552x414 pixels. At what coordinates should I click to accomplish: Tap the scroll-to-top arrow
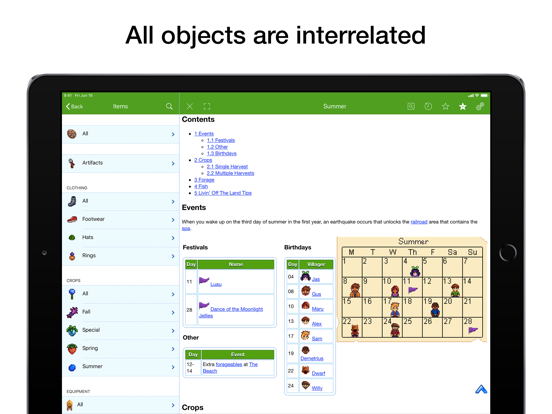[481, 389]
